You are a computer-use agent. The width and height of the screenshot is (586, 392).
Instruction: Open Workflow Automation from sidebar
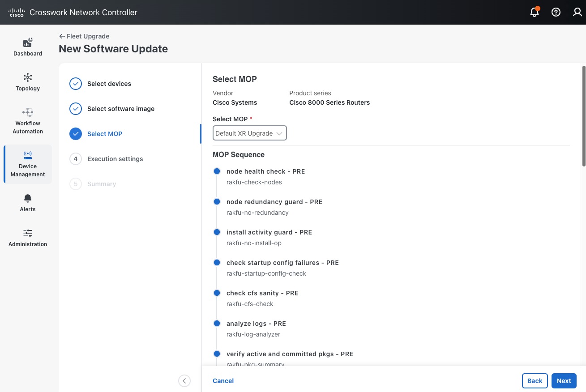tap(28, 121)
